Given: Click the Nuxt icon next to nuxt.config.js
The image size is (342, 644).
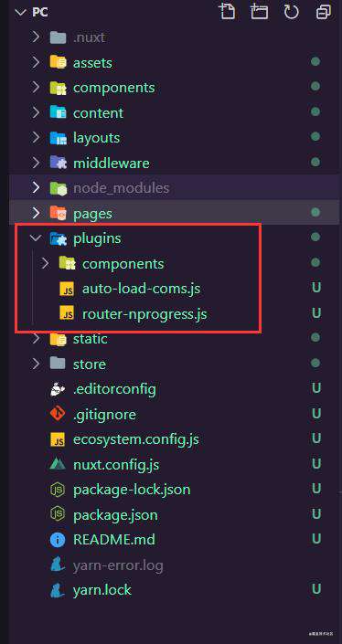Looking at the screenshot, I should point(58,465).
